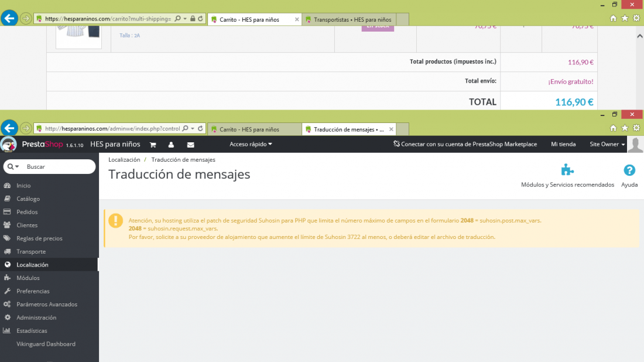
Task: Open Parámetros Avanzados in the sidebar
Action: click(x=49, y=304)
